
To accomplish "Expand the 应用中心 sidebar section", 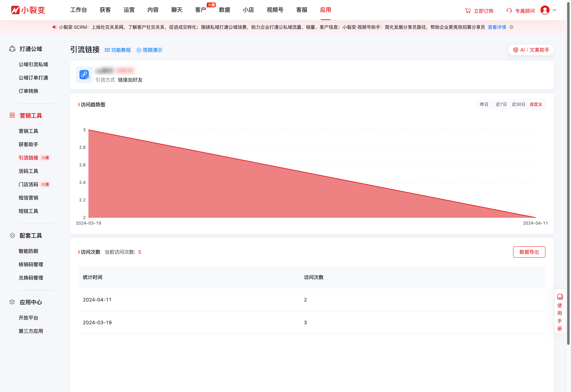I will click(31, 302).
